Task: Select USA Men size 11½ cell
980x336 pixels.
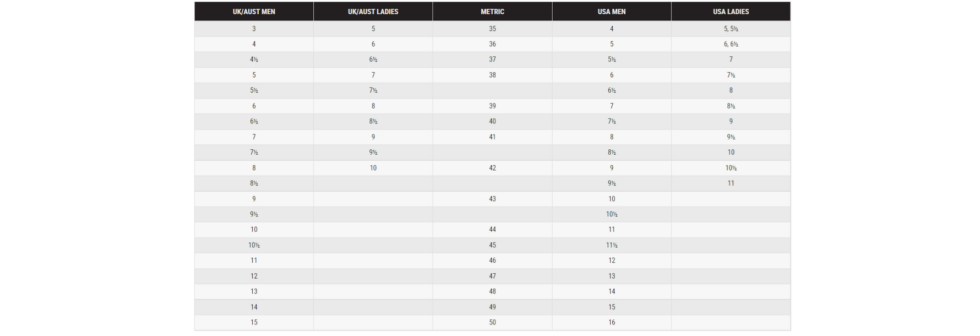Action: pyautogui.click(x=611, y=245)
